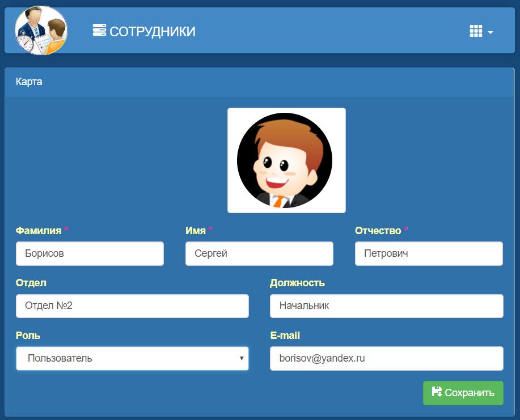
Task: Focus the Отчество field with Петрович
Action: click(x=429, y=253)
